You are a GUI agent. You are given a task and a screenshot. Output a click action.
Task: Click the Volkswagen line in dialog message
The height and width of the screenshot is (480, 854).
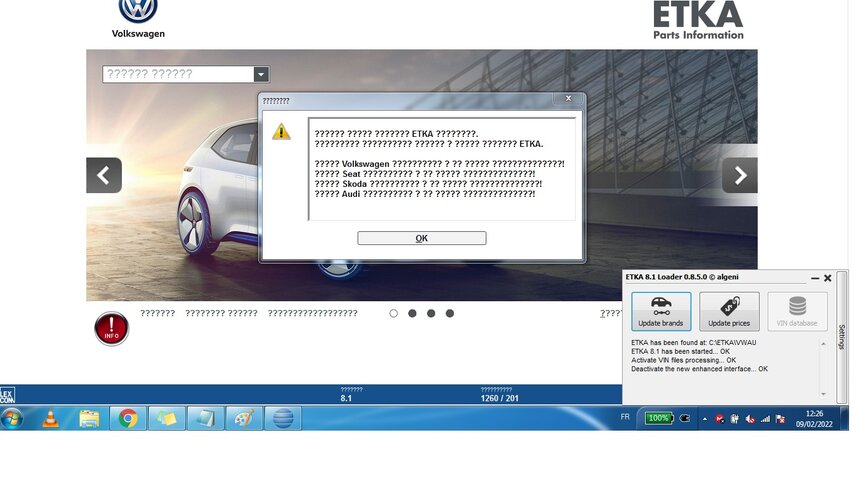point(440,164)
